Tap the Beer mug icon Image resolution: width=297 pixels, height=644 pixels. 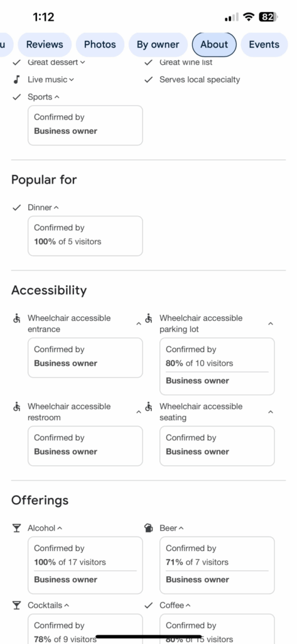(149, 528)
